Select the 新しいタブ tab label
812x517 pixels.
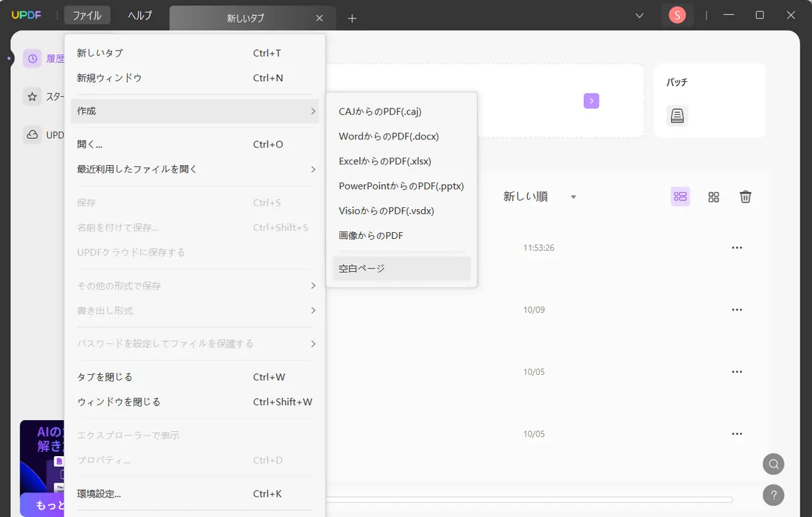point(245,19)
